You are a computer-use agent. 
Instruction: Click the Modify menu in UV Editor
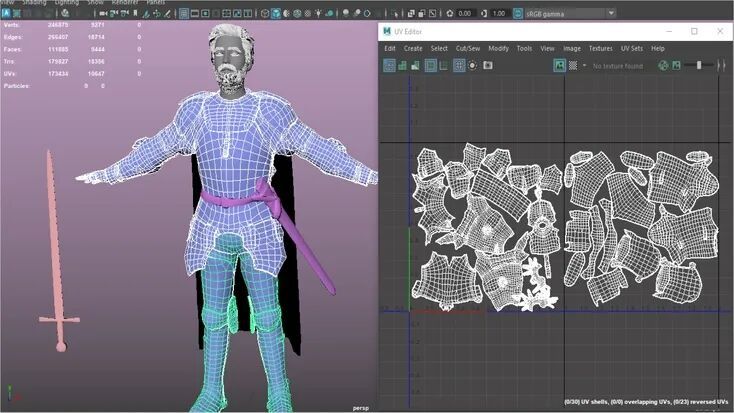498,48
